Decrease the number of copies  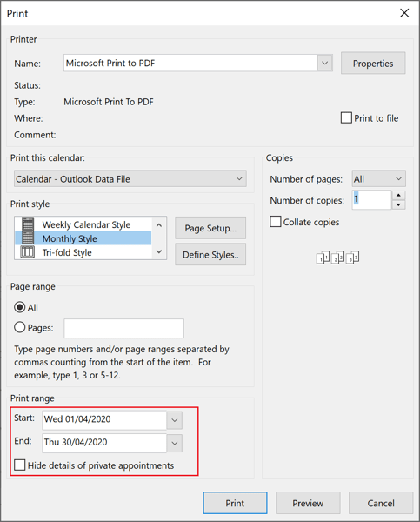click(399, 204)
